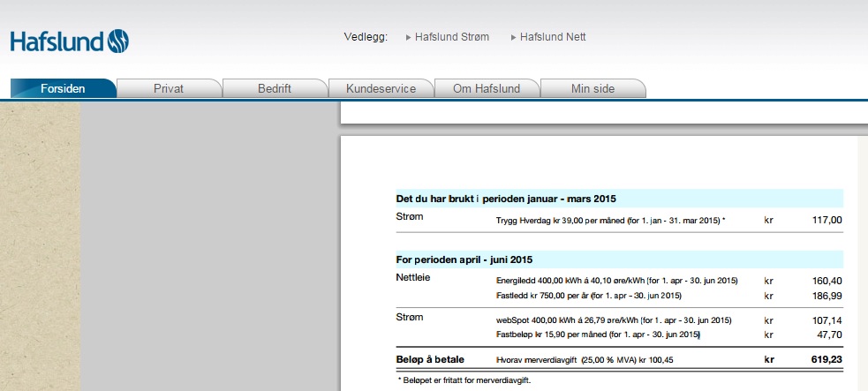
Task: Select the Forsiden tab
Action: (63, 88)
